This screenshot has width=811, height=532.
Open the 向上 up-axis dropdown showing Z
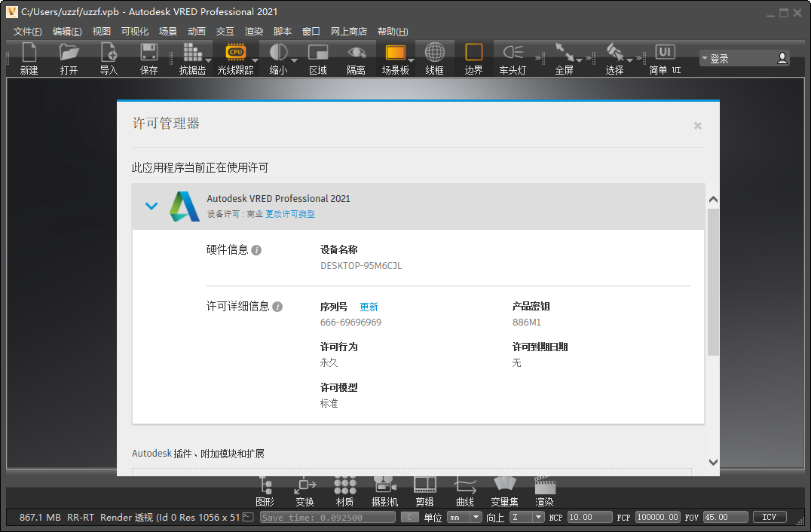click(x=525, y=517)
